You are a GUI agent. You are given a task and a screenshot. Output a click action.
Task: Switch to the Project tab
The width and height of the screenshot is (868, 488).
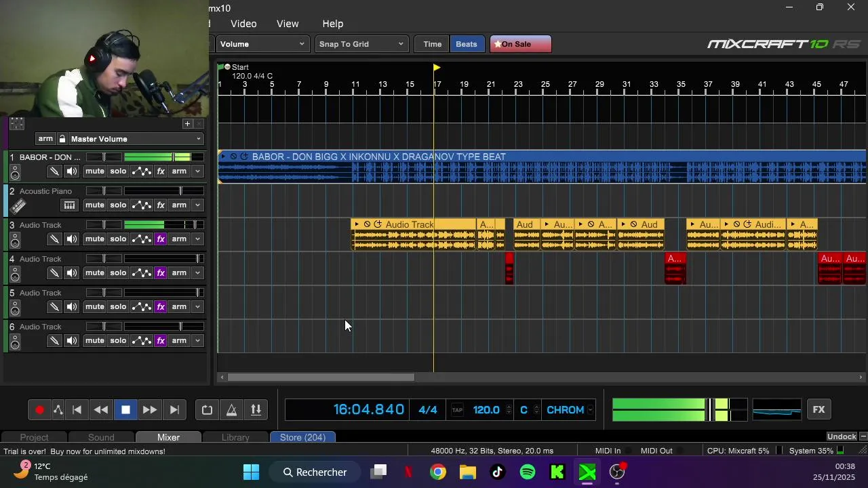[x=34, y=437]
